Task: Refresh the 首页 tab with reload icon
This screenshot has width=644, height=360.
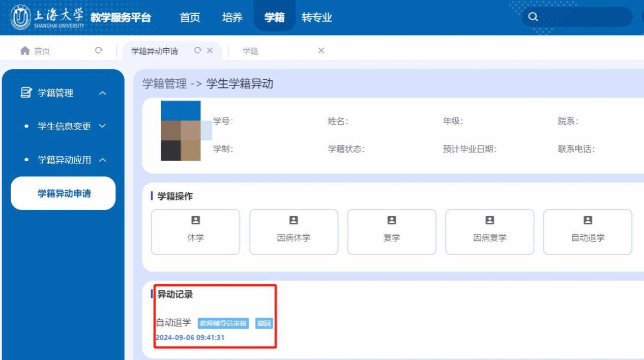Action: pyautogui.click(x=99, y=50)
